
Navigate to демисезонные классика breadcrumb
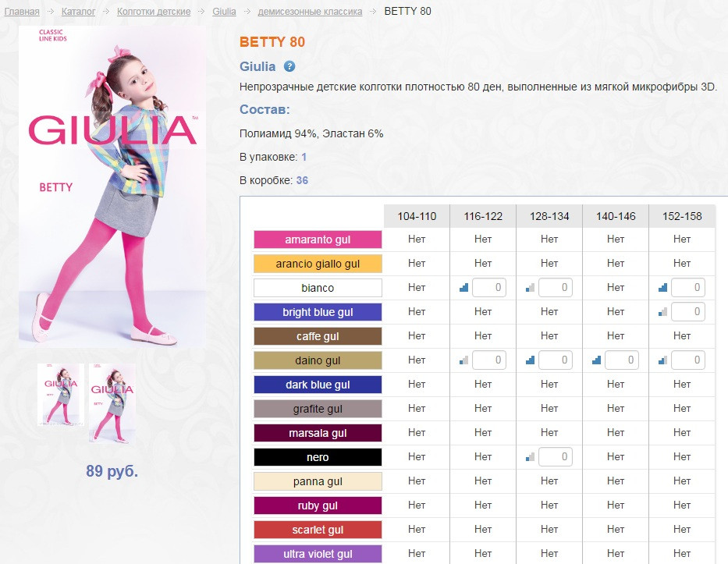pyautogui.click(x=310, y=12)
